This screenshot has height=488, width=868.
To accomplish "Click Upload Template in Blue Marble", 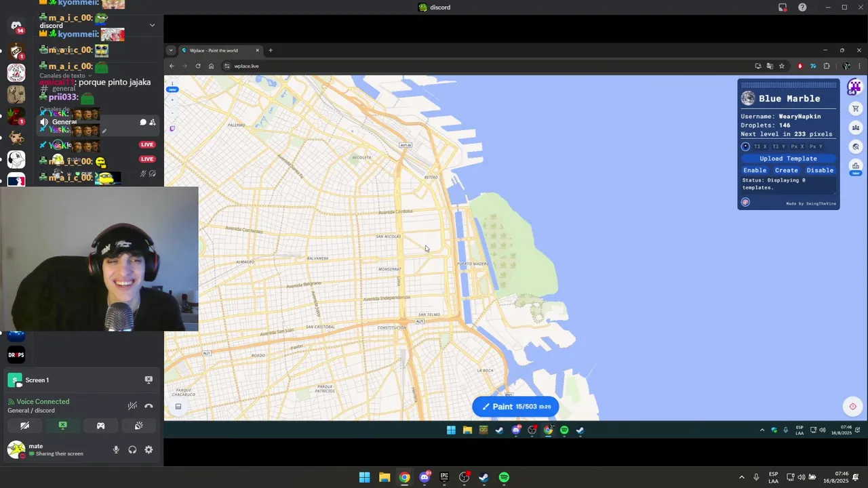I will pyautogui.click(x=788, y=159).
